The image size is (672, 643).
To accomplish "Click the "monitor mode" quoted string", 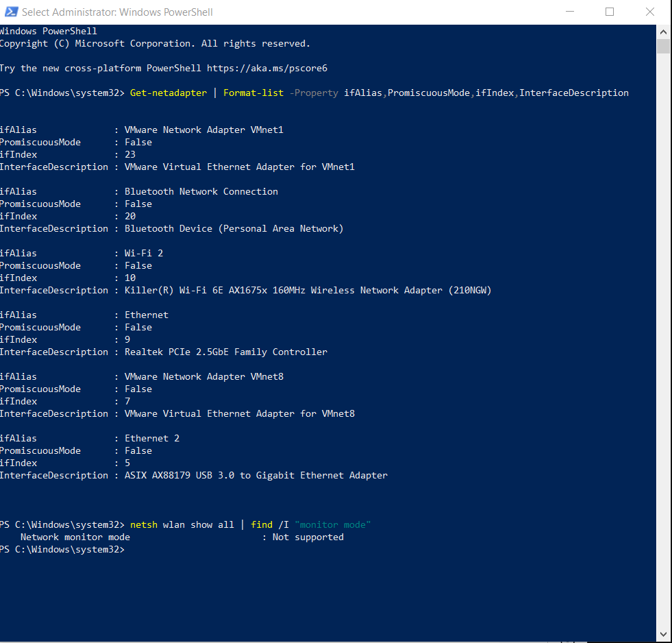I will coord(332,524).
